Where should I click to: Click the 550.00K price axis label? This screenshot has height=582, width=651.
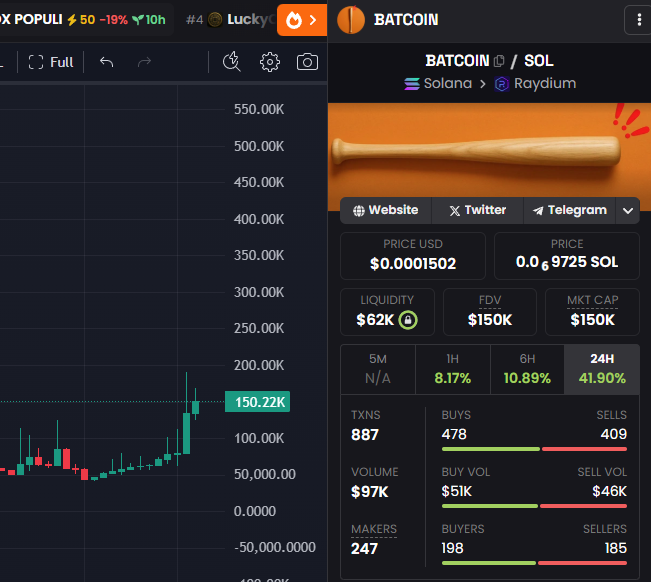coord(259,110)
